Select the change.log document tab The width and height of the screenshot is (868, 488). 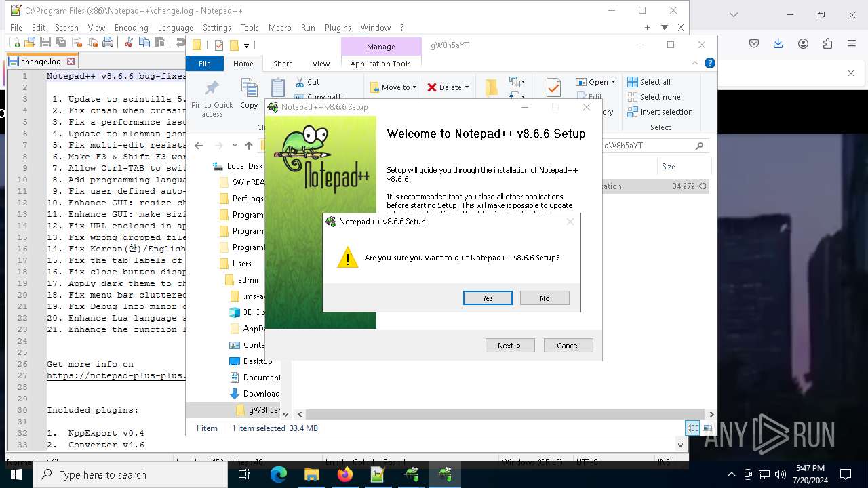tap(41, 62)
